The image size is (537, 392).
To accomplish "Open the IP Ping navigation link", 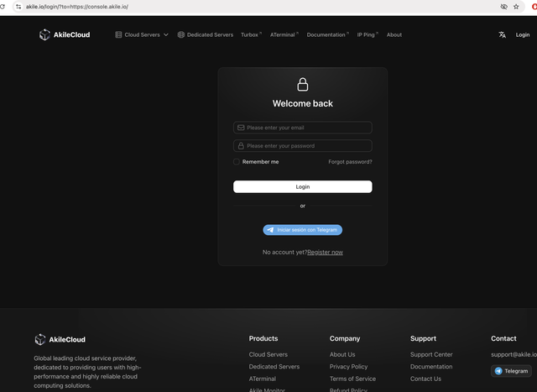I will pos(368,34).
